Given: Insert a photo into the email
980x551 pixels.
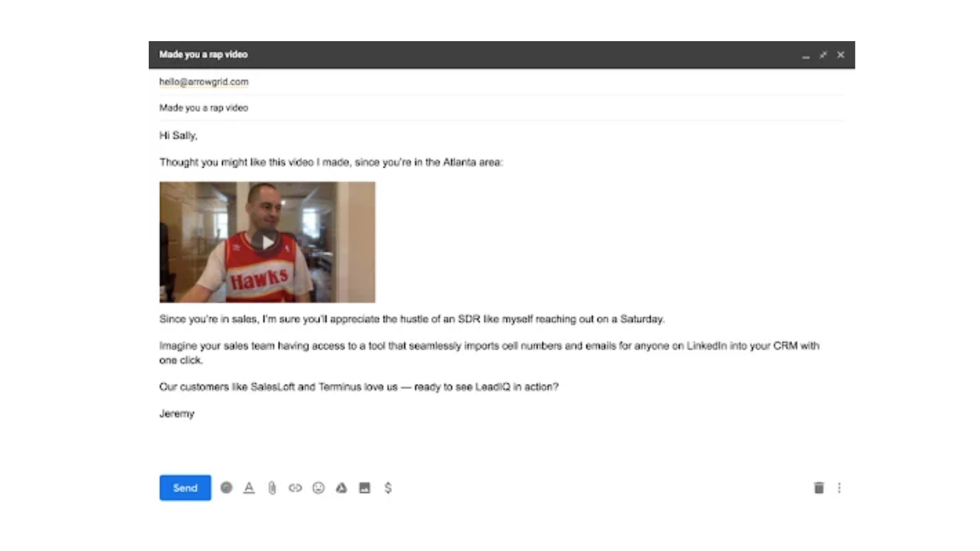Looking at the screenshot, I should [x=365, y=488].
